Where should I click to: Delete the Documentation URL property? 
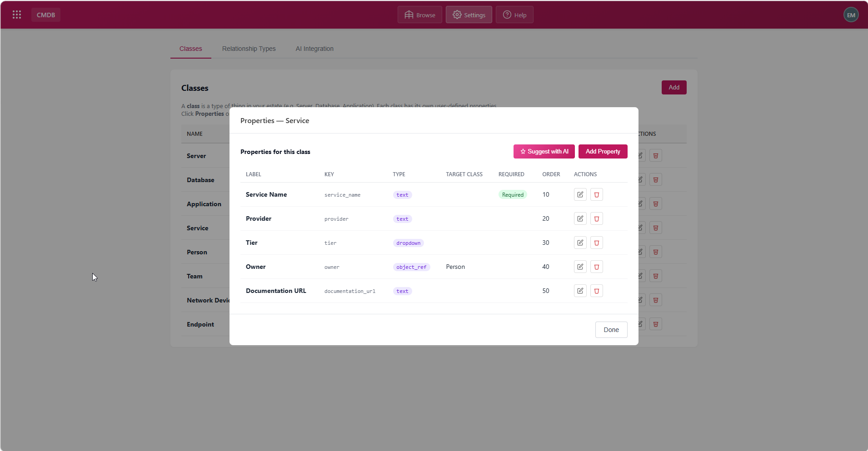click(x=597, y=291)
